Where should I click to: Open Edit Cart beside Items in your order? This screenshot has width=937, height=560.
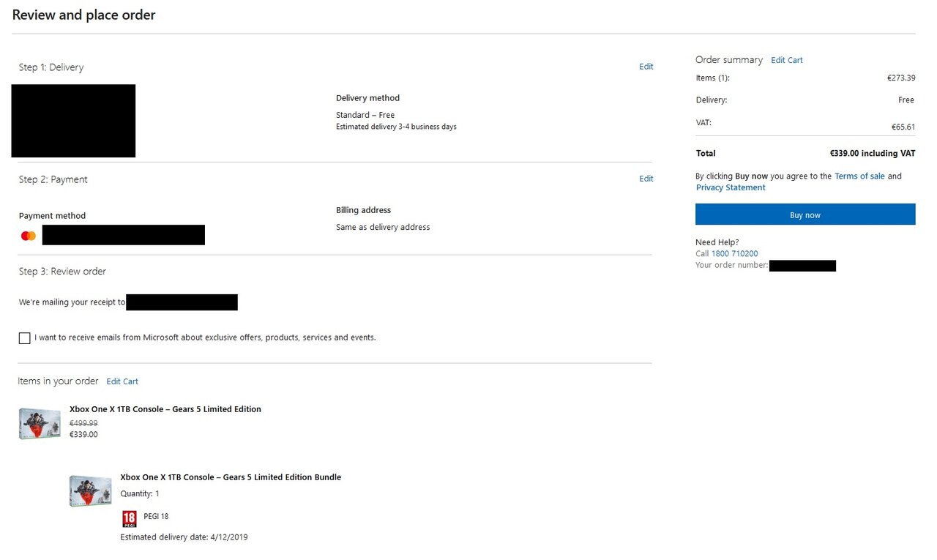[x=122, y=381]
